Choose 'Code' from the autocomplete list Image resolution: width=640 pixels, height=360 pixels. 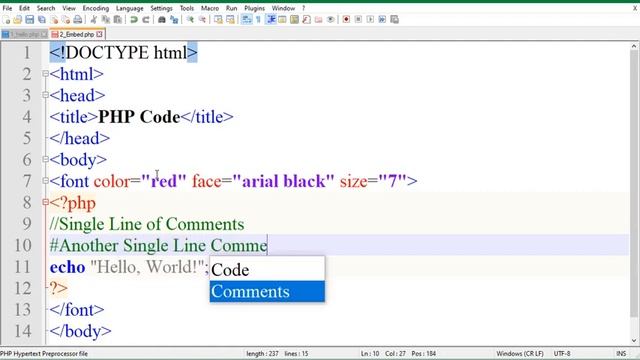(267, 270)
